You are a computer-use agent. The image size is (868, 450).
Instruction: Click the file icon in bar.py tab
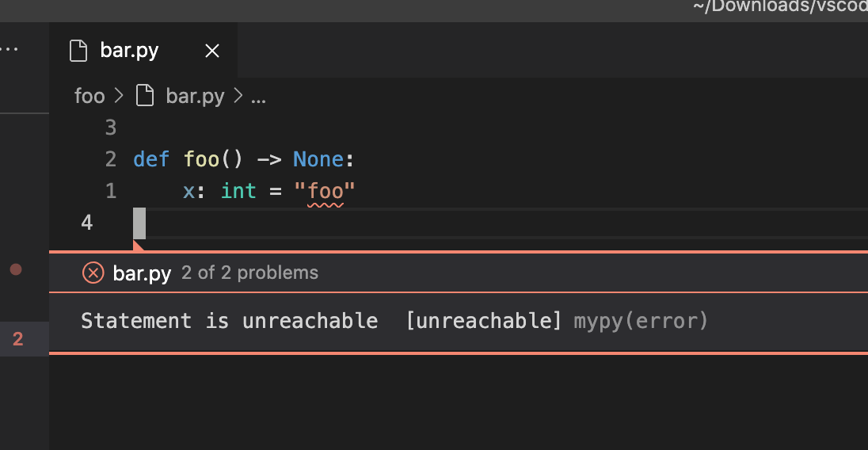78,51
